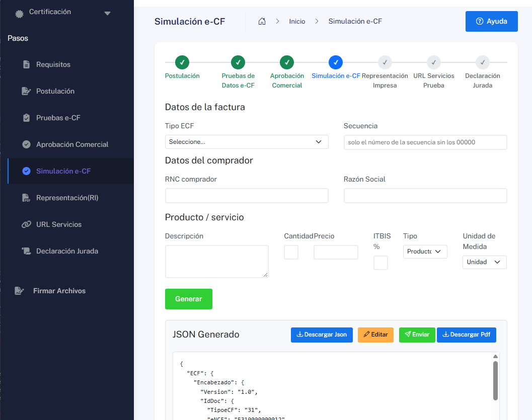Open URL Servicios sidebar item
The height and width of the screenshot is (420, 532).
coord(59,224)
